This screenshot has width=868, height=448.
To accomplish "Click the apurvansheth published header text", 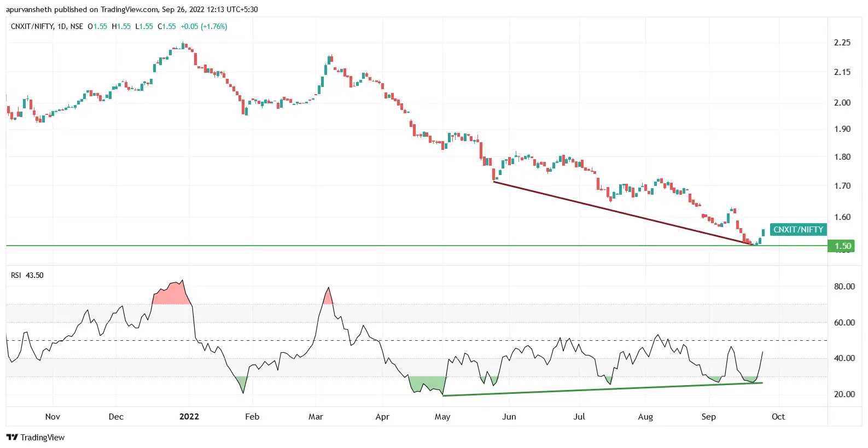I will pos(132,9).
